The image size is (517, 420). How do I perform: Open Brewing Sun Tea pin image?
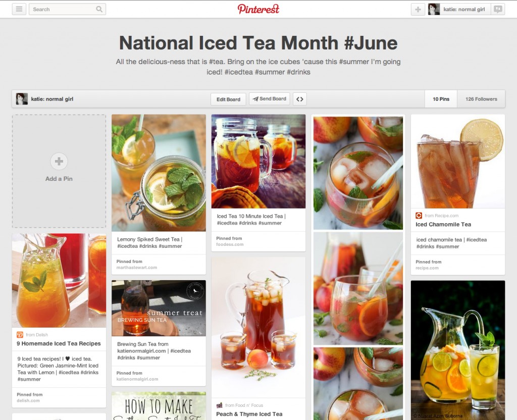point(159,308)
